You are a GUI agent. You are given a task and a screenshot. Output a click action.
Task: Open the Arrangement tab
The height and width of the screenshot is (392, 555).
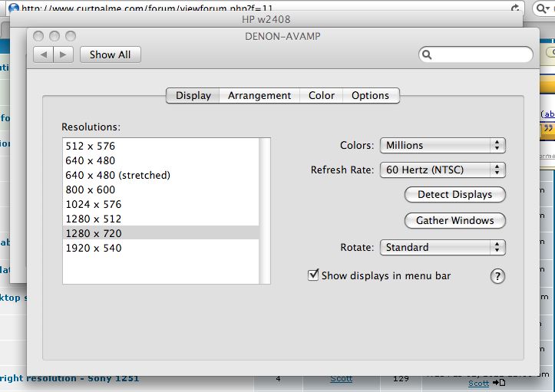[x=259, y=96]
